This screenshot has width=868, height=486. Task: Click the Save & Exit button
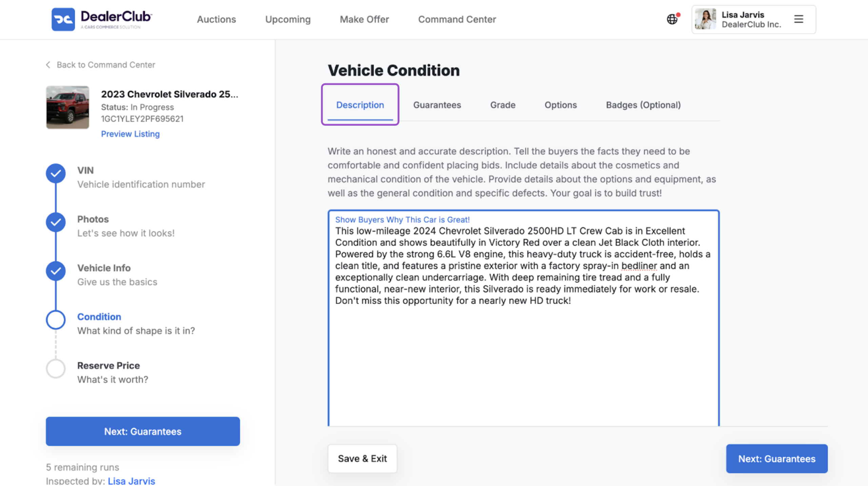tap(362, 459)
